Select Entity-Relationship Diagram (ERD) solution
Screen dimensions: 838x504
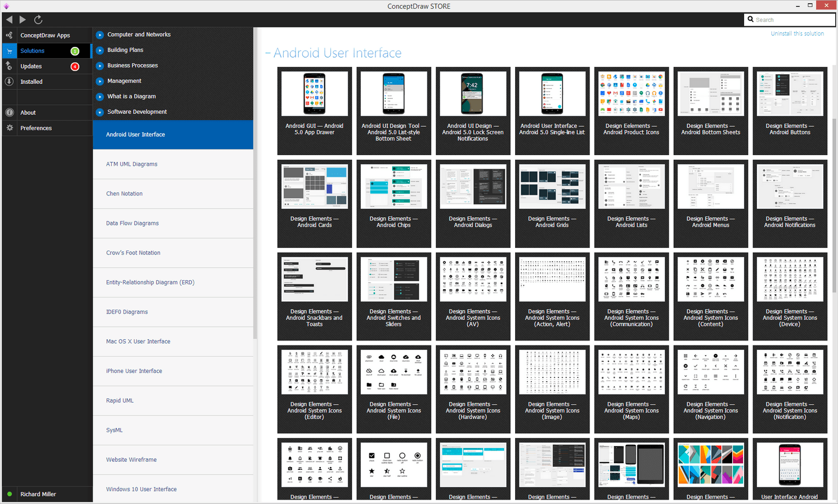pyautogui.click(x=173, y=282)
